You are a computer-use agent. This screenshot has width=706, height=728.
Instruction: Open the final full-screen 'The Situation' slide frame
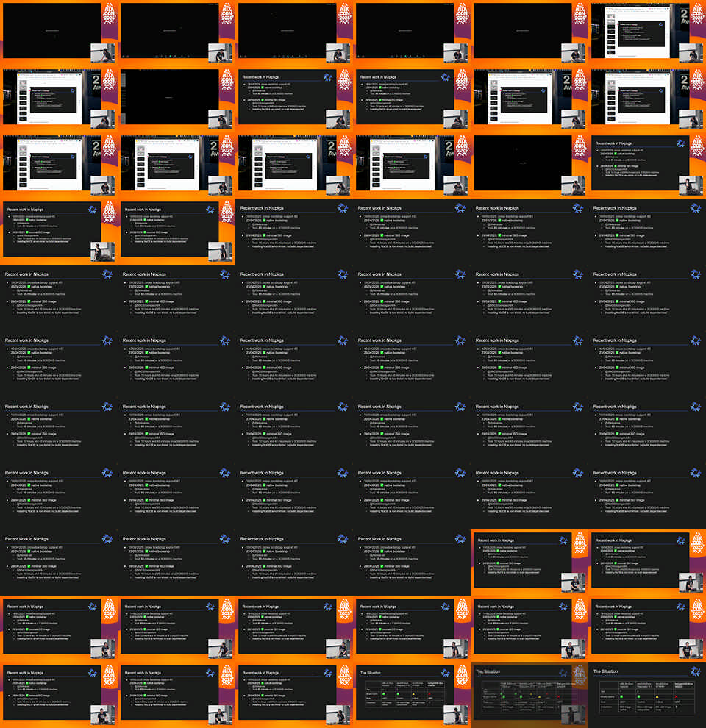click(x=647, y=695)
